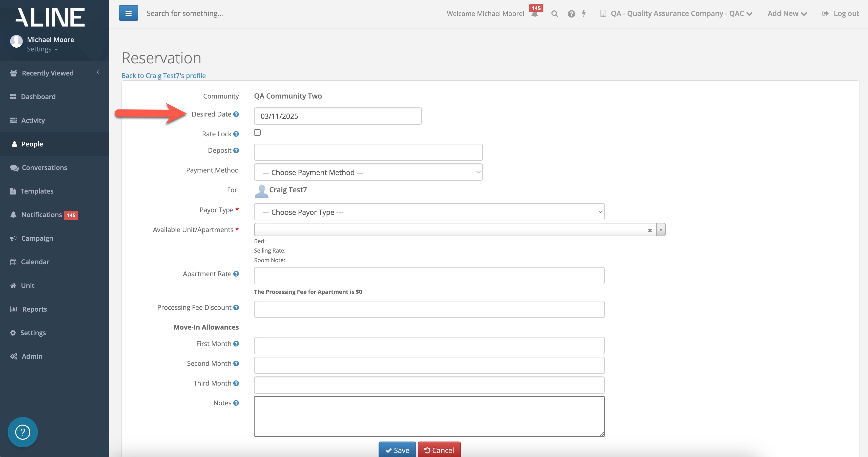Open the help question mark icon in the top bar

click(x=571, y=14)
